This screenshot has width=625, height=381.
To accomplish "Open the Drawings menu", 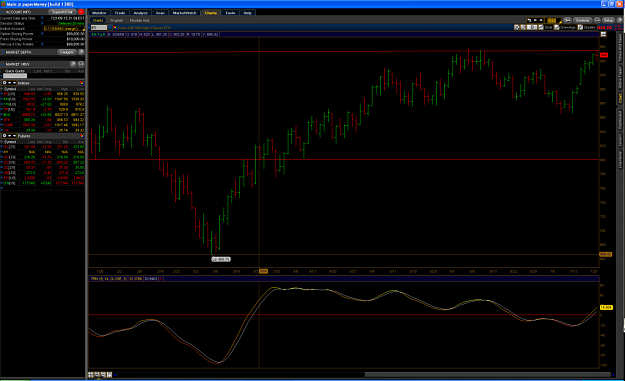I will coord(565,27).
